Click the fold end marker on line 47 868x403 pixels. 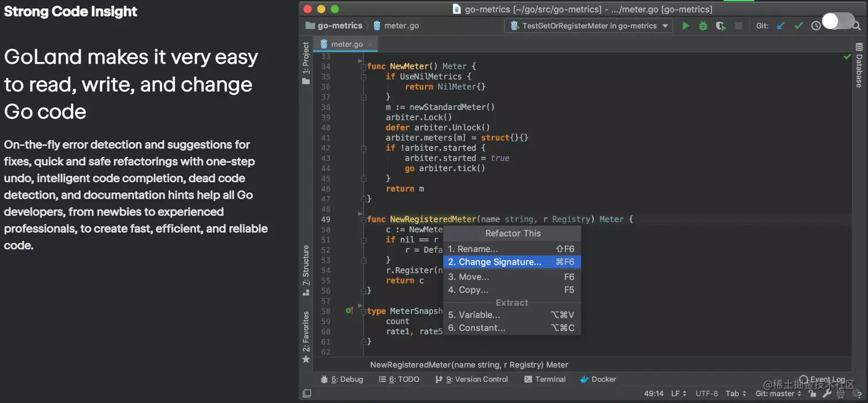[x=363, y=199]
